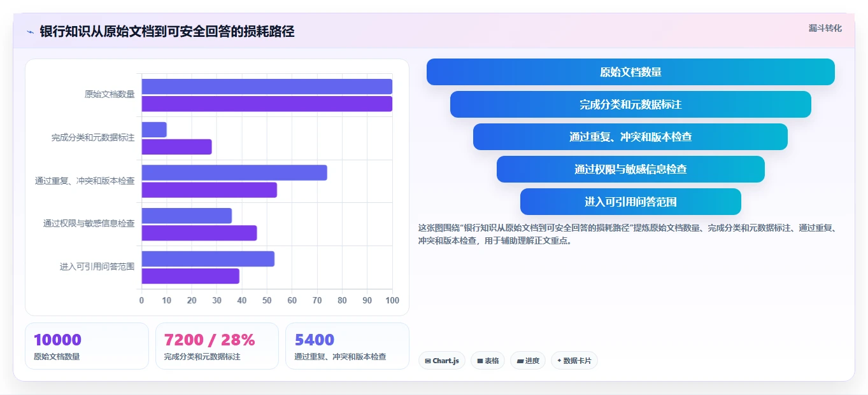
Task: Select the 通过重复、冲突和版本检查 funnel stage
Action: click(x=630, y=137)
